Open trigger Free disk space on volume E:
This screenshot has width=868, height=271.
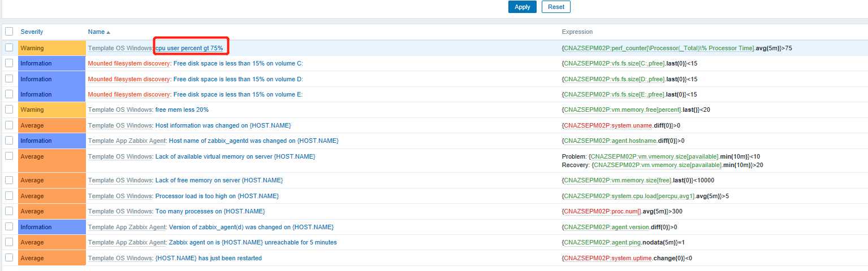[x=238, y=94]
